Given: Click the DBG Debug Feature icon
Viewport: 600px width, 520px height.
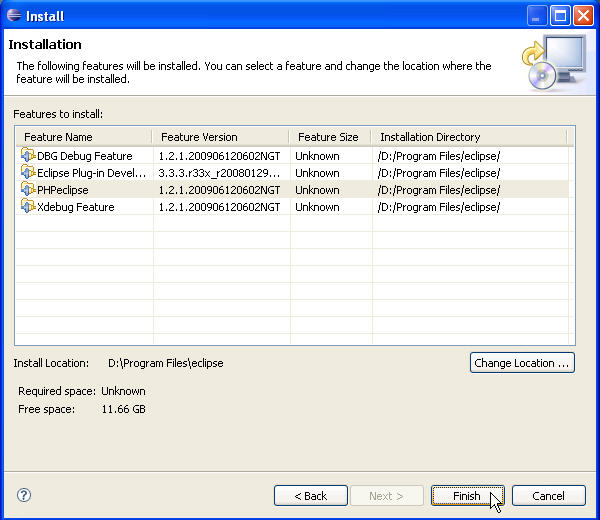Looking at the screenshot, I should click(28, 155).
